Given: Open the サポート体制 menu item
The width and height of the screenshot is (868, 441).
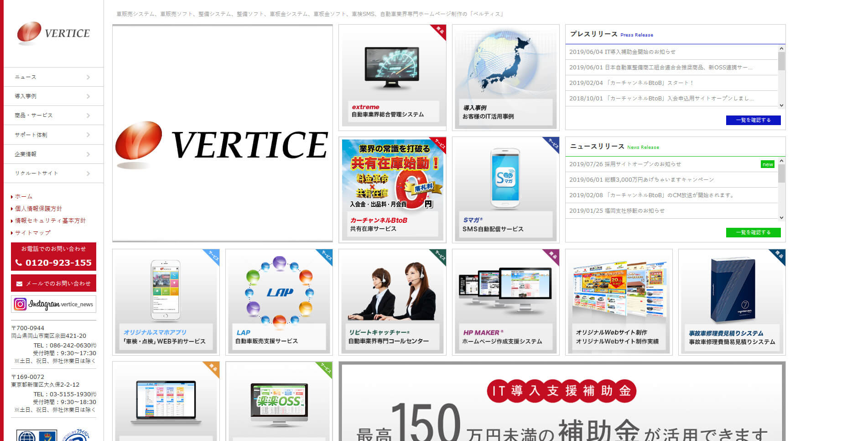Looking at the screenshot, I should pos(53,135).
